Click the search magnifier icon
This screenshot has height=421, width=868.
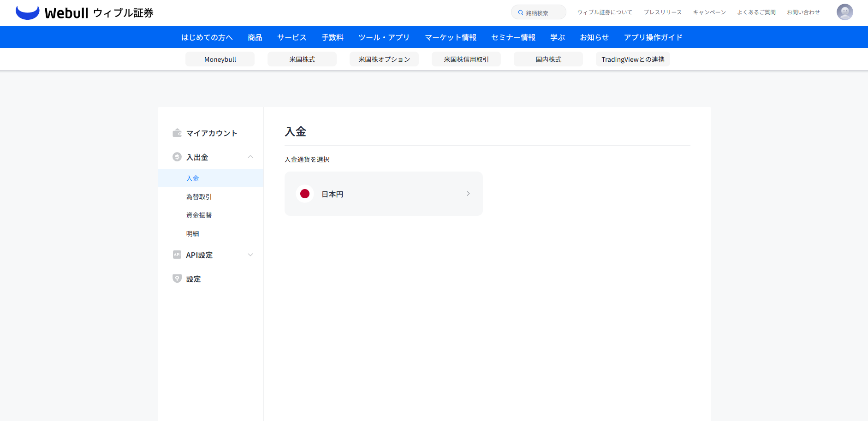pyautogui.click(x=521, y=13)
